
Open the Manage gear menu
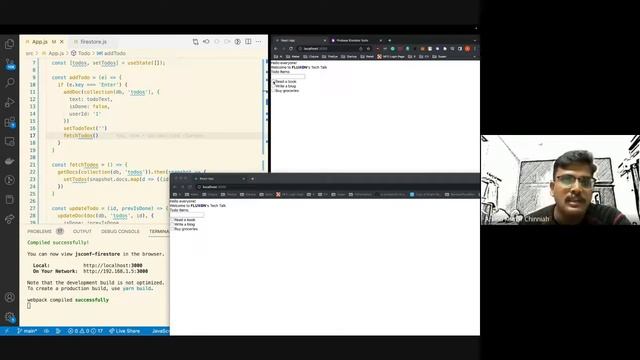(x=9, y=317)
